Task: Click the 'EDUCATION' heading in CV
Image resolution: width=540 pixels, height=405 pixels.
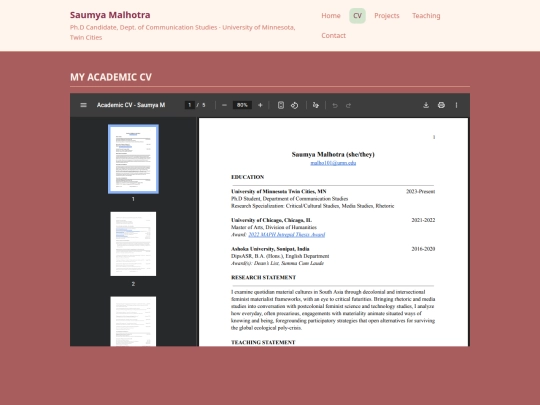Action: click(x=248, y=177)
